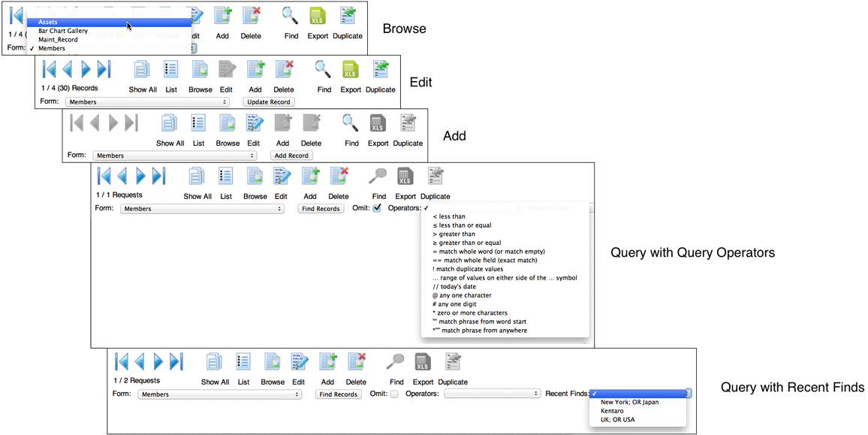Screen dimensions: 868x435
Task: Open the Recent Finds dropdown
Action: (640, 392)
